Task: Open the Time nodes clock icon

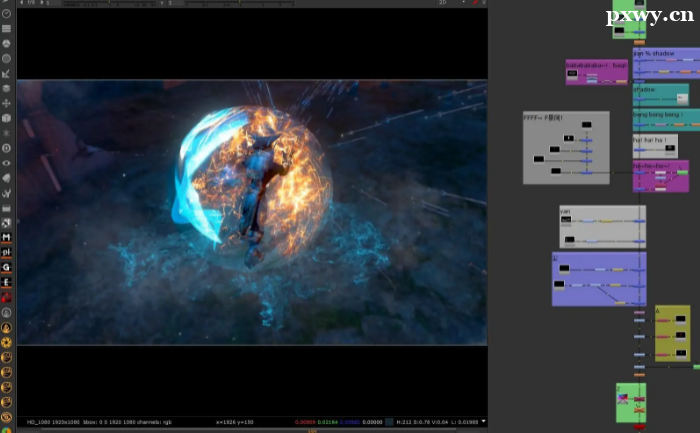Action: point(6,14)
